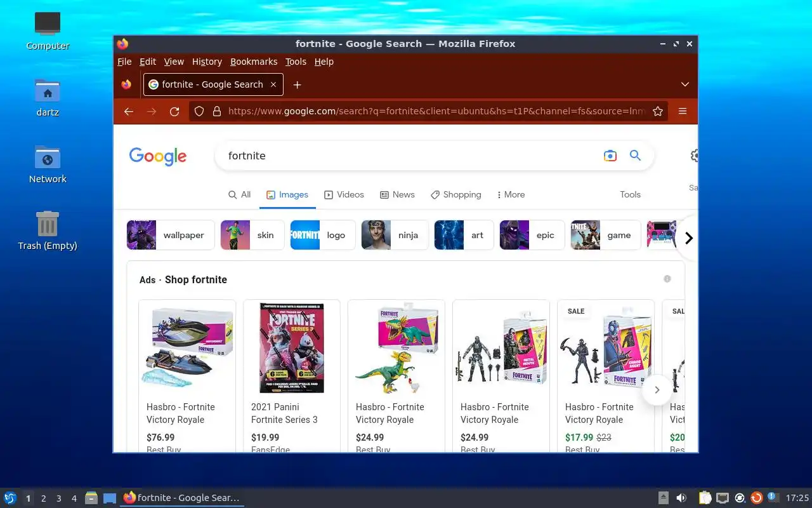Click the show desktop taskbar icon
812x508 pixels.
[x=110, y=498]
